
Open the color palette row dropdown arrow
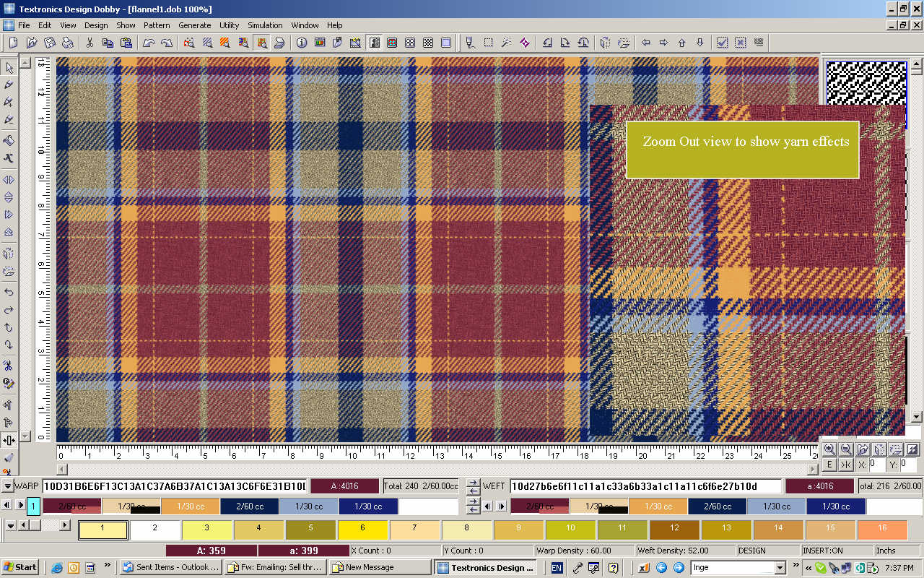pyautogui.click(x=10, y=525)
